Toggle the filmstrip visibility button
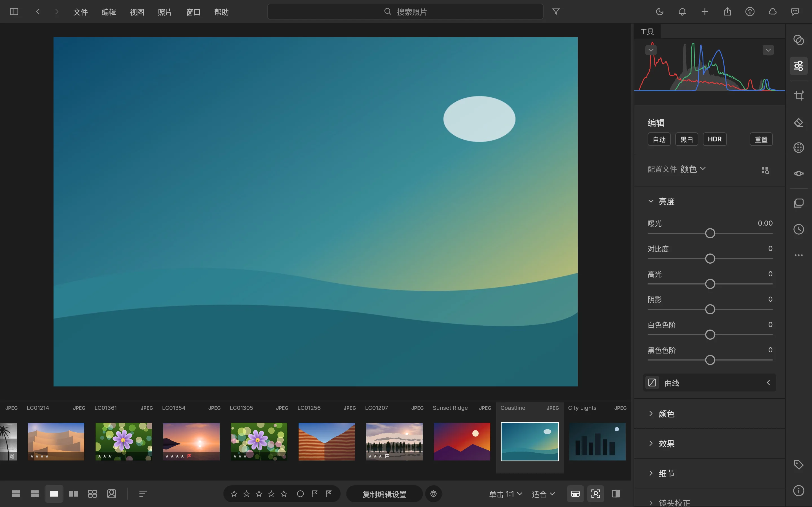The height and width of the screenshot is (507, 812). [575, 493]
